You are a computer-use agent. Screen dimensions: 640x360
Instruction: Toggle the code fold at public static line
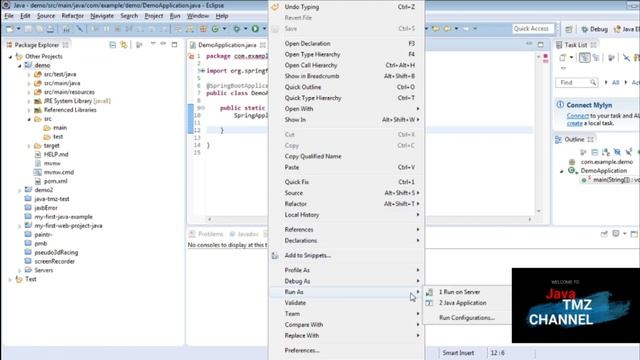pyautogui.click(x=202, y=108)
